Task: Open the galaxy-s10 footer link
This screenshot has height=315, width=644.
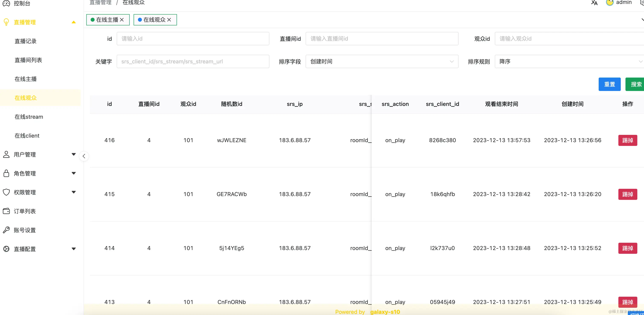Action: [385, 312]
